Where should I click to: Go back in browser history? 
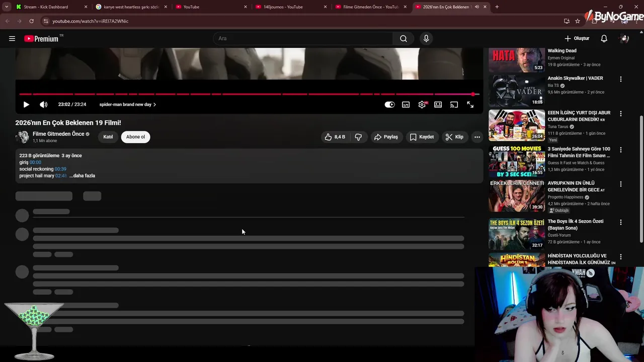pyautogui.click(x=8, y=21)
